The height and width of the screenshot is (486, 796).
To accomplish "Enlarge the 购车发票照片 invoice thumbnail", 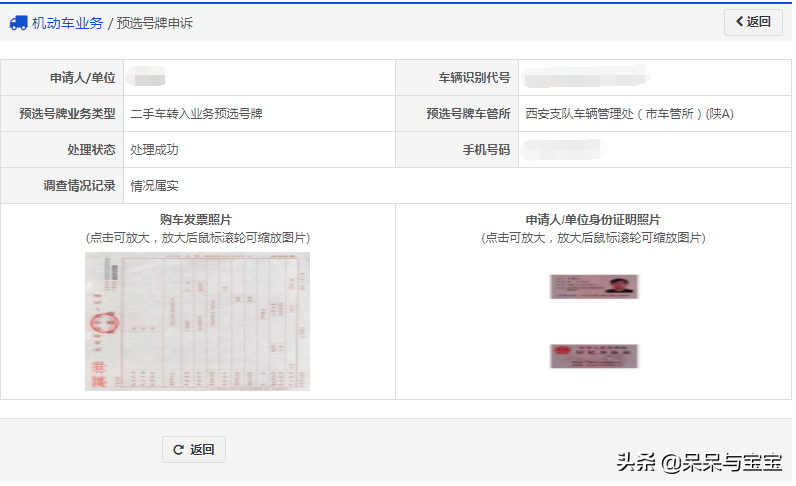I will click(x=197, y=321).
